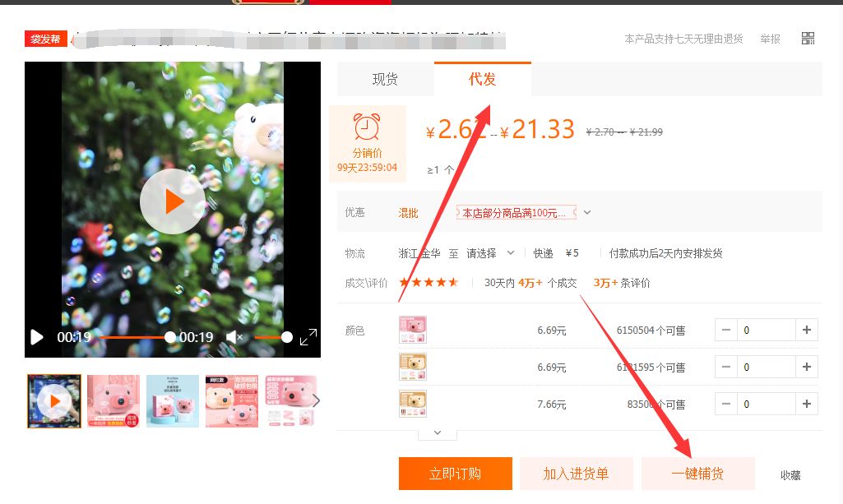This screenshot has height=504, width=843.
Task: Click the 袋发帮 badge above the title
Action: click(45, 39)
